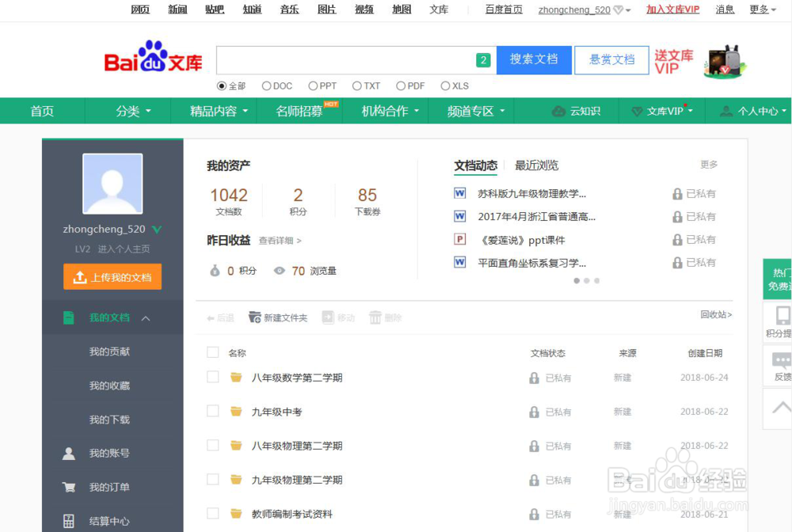
Task: Select the 全部 radio button
Action: click(x=221, y=85)
